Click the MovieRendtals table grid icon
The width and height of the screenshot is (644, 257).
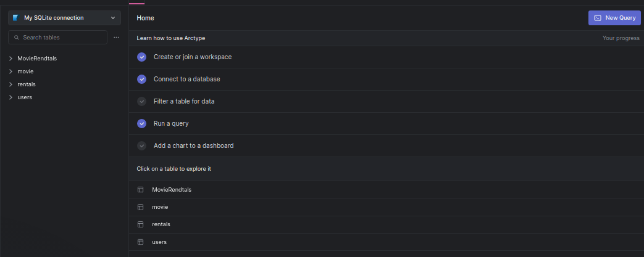coord(140,190)
